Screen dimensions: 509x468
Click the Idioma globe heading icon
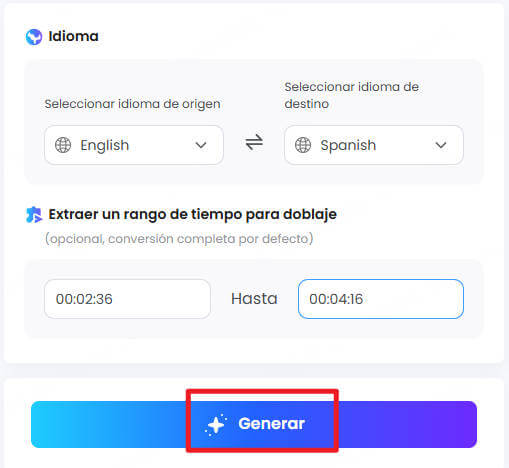(34, 37)
